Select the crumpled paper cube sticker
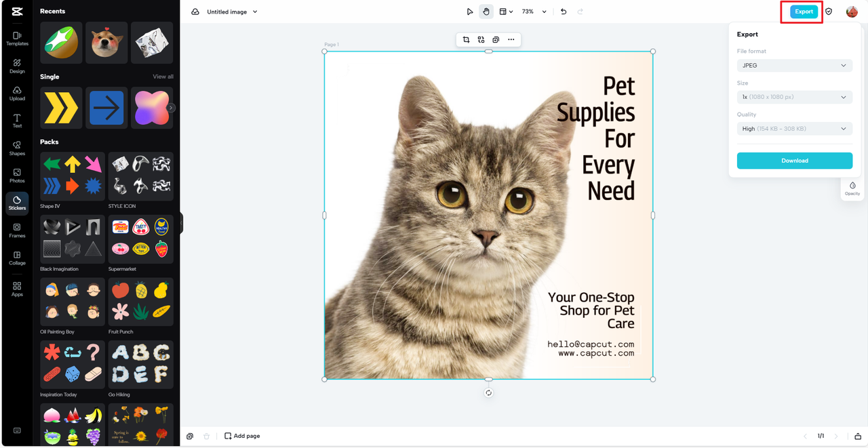Image resolution: width=868 pixels, height=448 pixels. pyautogui.click(x=152, y=43)
